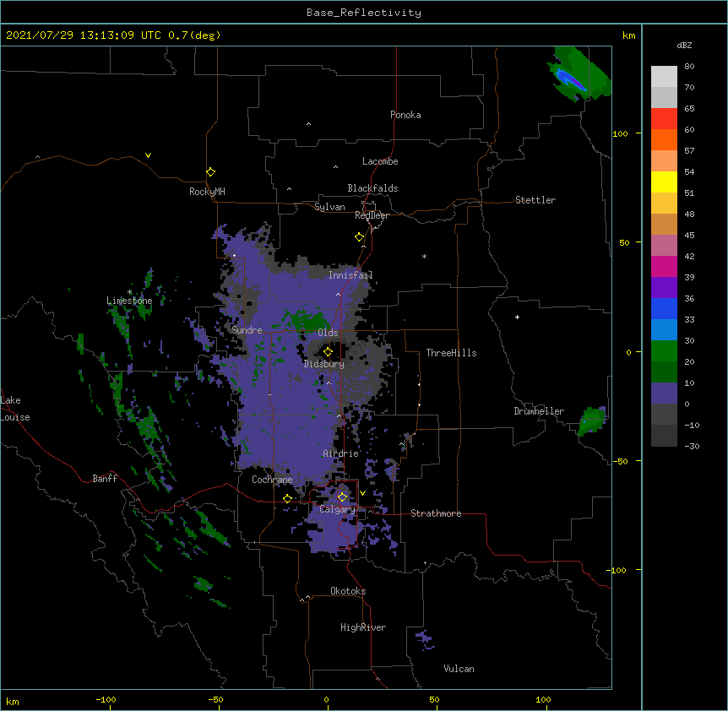Click the Sundre town label
728x711 pixels.
pos(247,330)
